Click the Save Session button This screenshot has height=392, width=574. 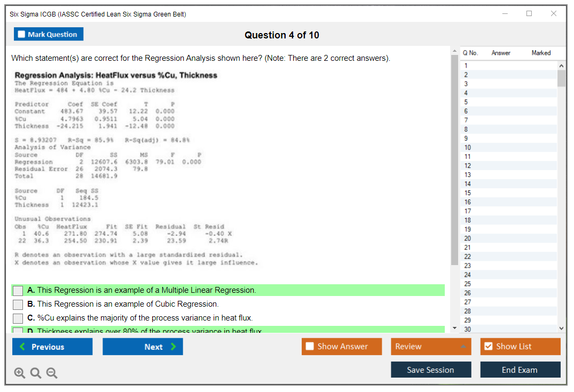[x=431, y=370]
